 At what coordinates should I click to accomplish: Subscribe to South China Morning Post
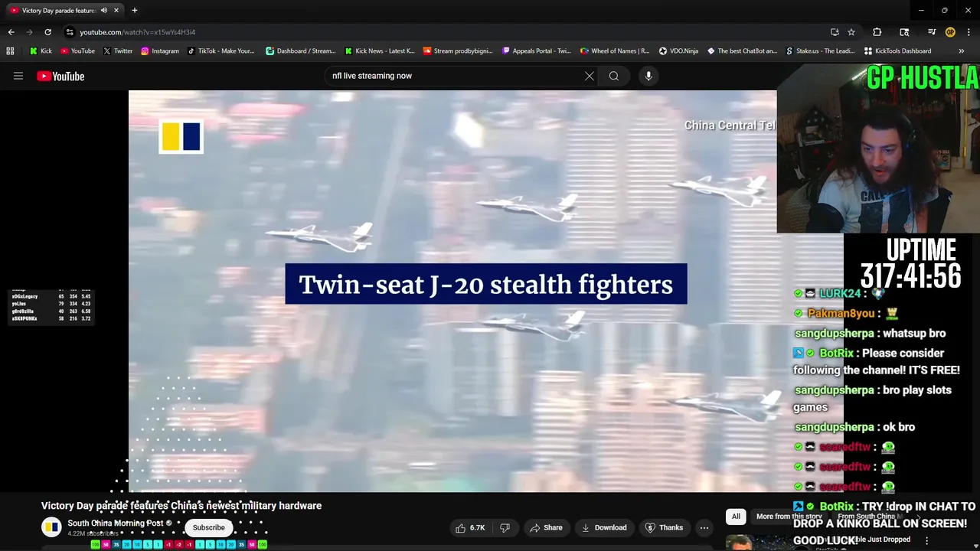click(x=208, y=527)
